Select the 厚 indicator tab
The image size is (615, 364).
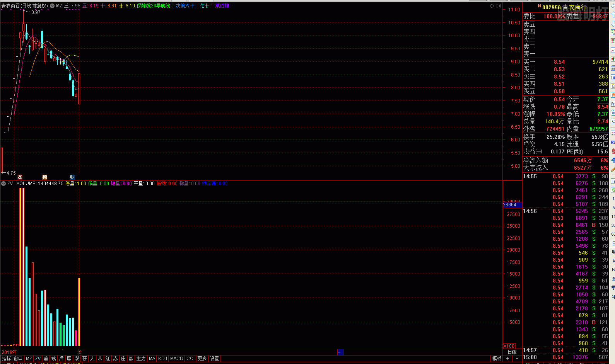(69, 359)
